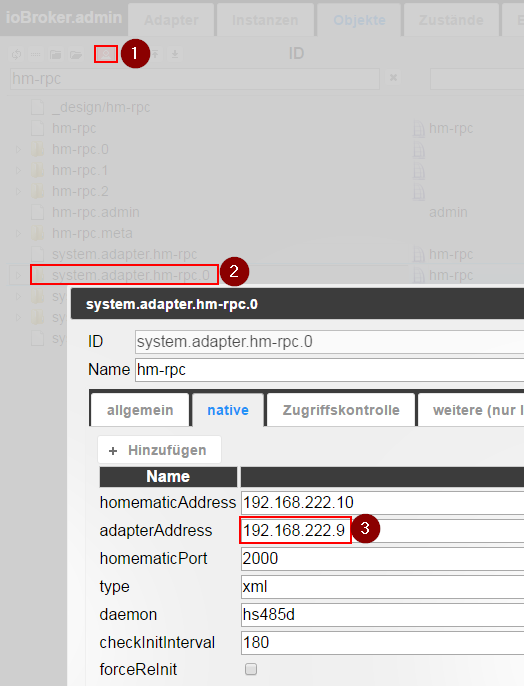This screenshot has width=524, height=686.
Task: Select the hm-rpc.1 folder row
Action: point(80,170)
